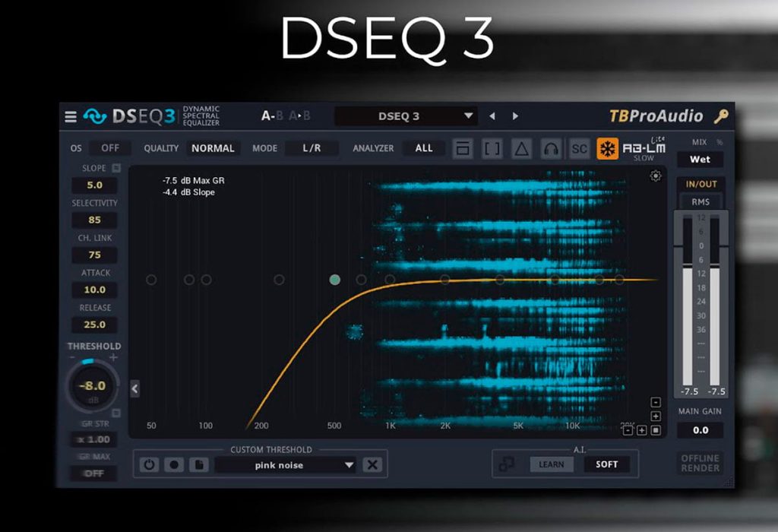Switch the MIX Wet selector

click(x=700, y=160)
